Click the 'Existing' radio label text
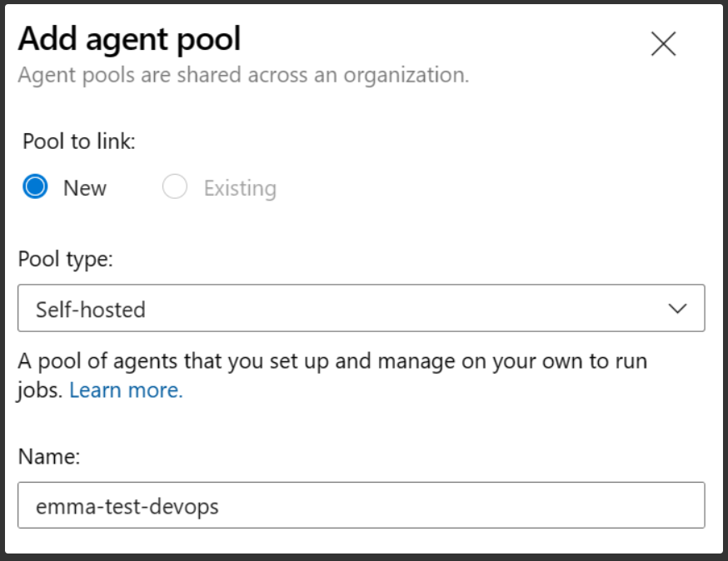 pyautogui.click(x=240, y=188)
